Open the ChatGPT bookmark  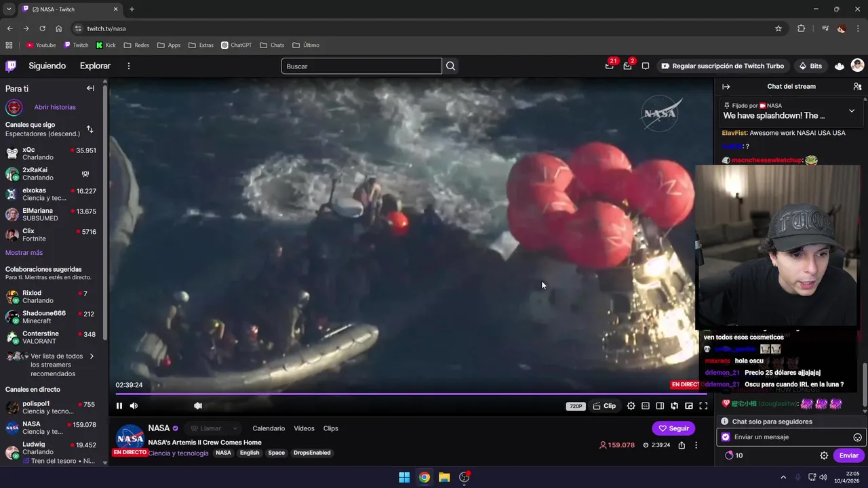[237, 45]
